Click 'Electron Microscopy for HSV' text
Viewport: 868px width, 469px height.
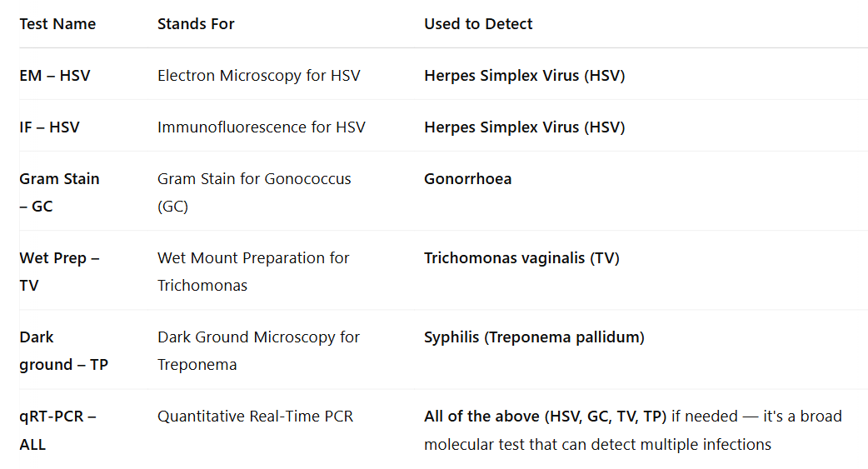coord(259,75)
